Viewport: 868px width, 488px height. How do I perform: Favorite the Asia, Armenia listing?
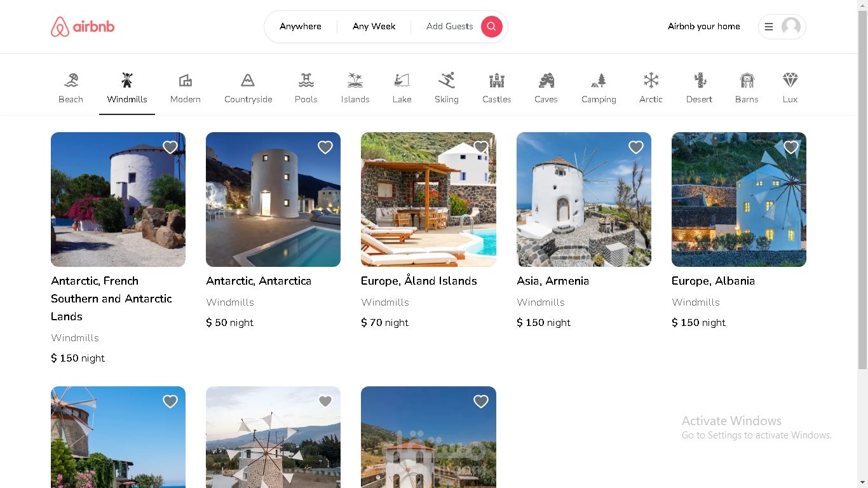636,147
